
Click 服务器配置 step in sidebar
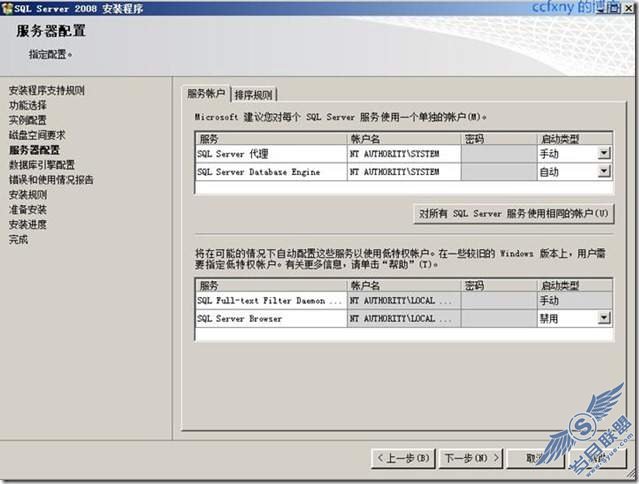pyautogui.click(x=34, y=150)
